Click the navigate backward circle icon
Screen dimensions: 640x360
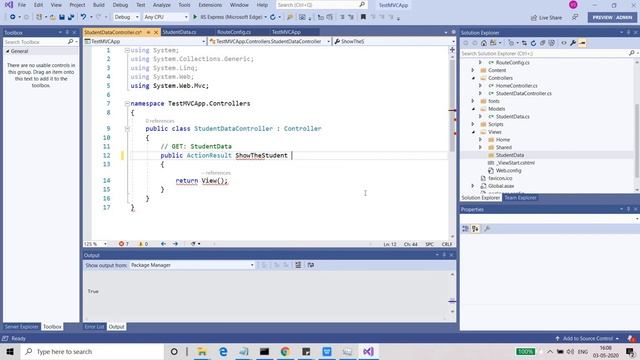click(x=13, y=17)
